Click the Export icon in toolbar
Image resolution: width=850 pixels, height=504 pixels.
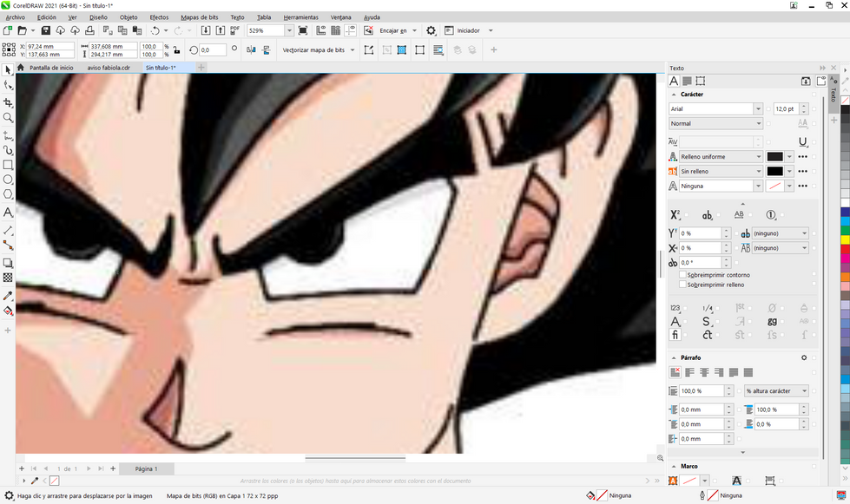point(220,31)
